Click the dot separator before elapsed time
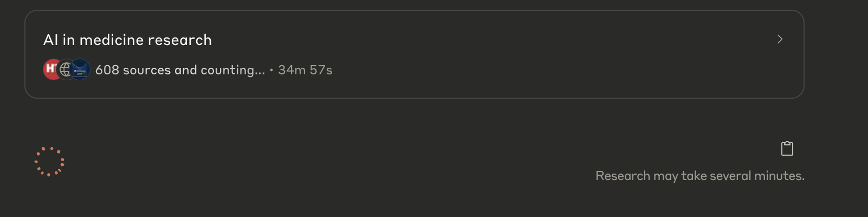 point(271,70)
